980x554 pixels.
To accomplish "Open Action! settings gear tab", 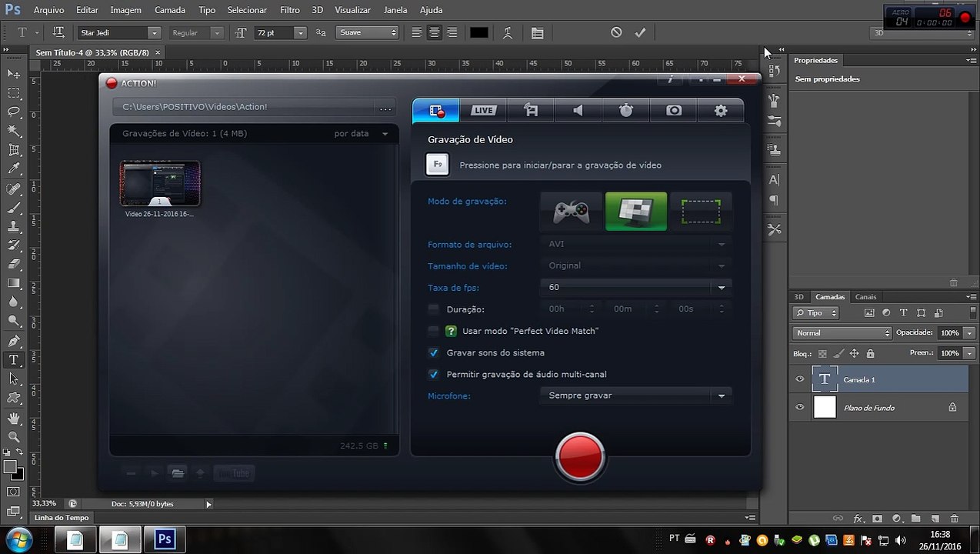I will pos(721,111).
